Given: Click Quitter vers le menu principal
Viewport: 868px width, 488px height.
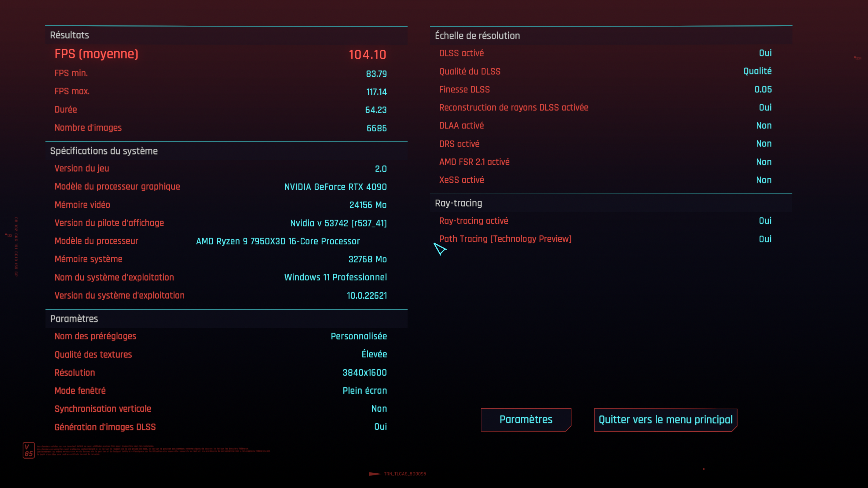Looking at the screenshot, I should click(665, 420).
